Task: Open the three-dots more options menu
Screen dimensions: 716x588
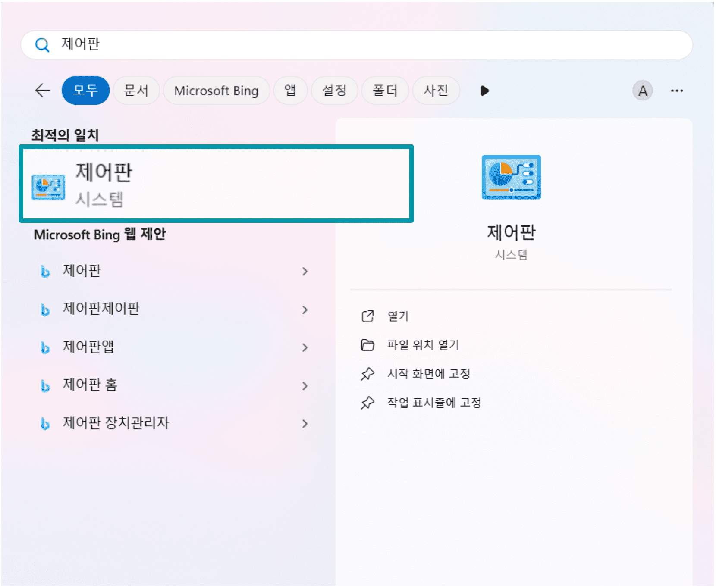Action: coord(676,91)
